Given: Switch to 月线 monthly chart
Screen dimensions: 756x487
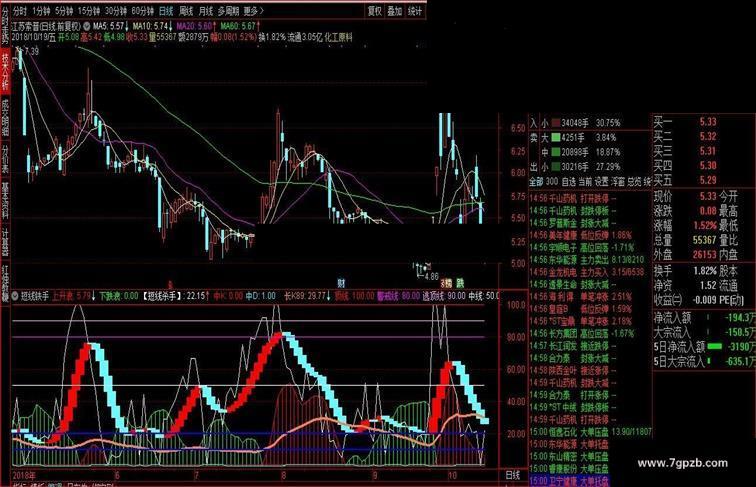Looking at the screenshot, I should [206, 11].
